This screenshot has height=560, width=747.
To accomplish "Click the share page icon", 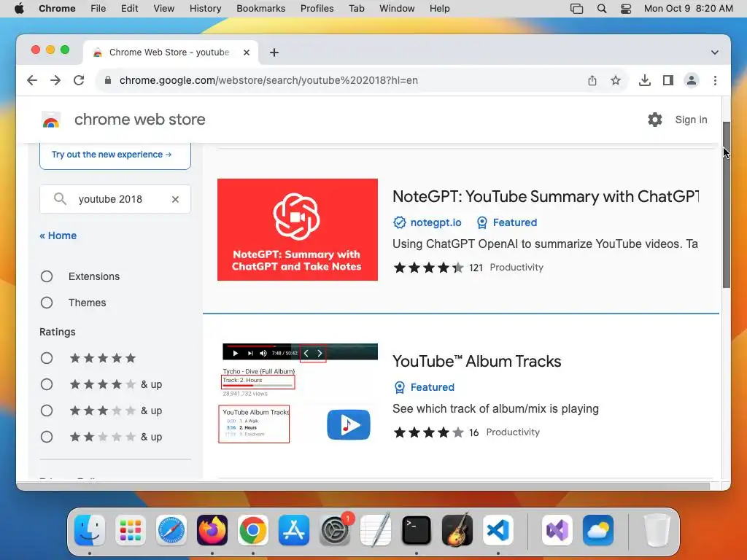I will click(592, 80).
